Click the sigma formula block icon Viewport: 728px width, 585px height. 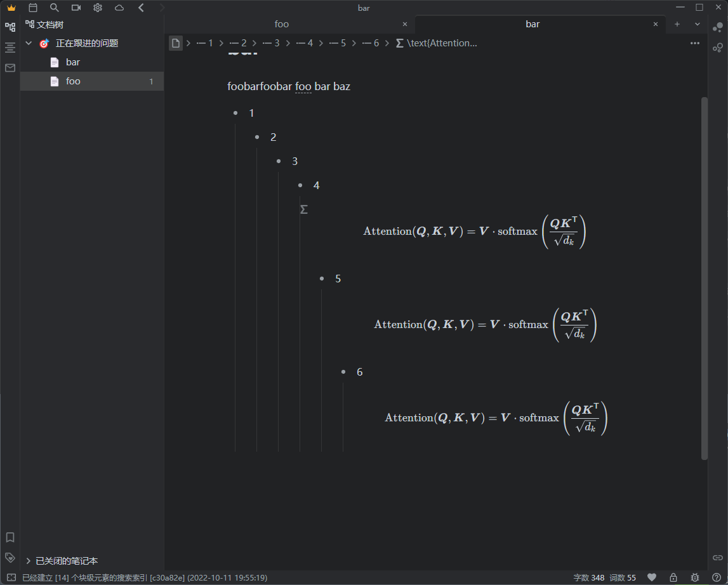click(304, 209)
